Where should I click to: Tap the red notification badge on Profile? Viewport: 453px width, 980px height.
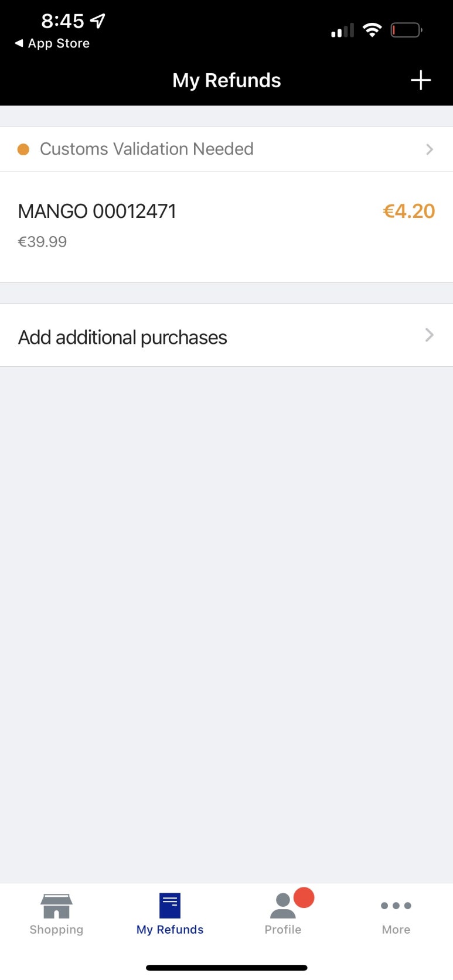(304, 897)
